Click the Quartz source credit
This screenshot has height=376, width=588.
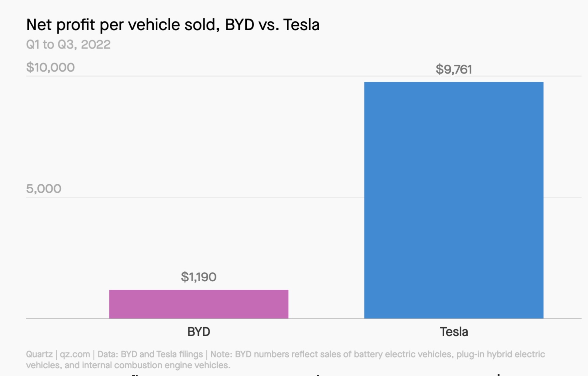[39, 354]
